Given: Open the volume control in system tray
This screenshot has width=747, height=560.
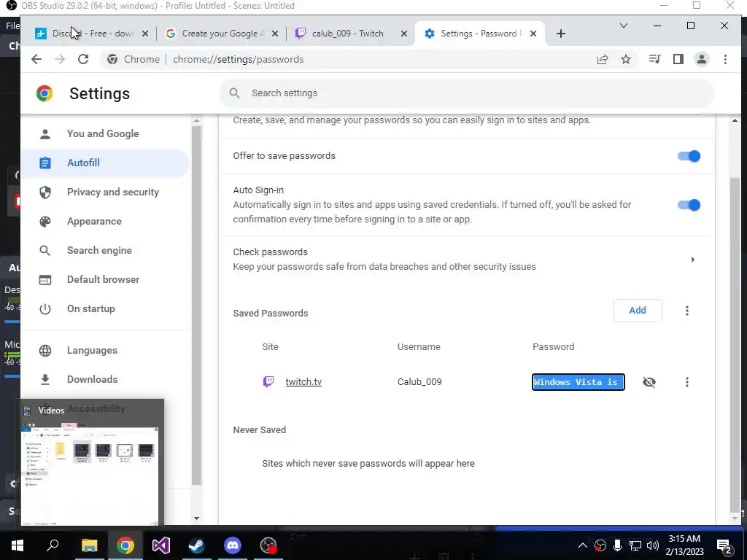Looking at the screenshot, I should pyautogui.click(x=653, y=545).
